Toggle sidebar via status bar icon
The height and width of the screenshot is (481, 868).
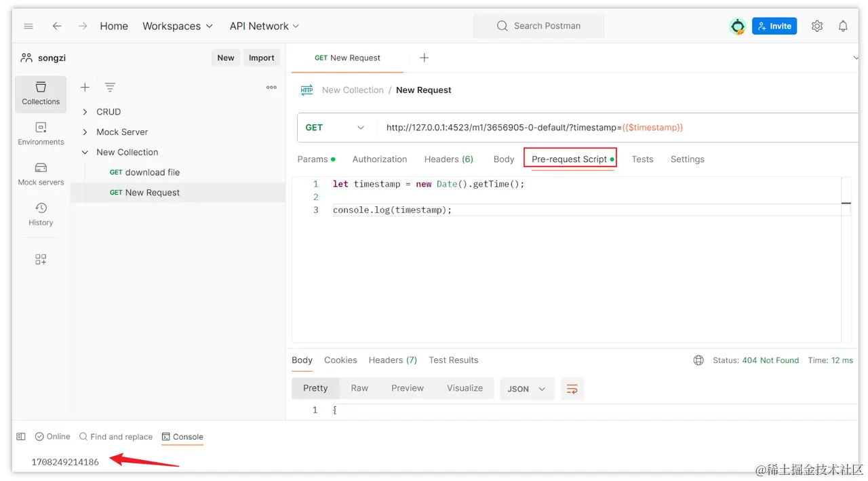21,437
